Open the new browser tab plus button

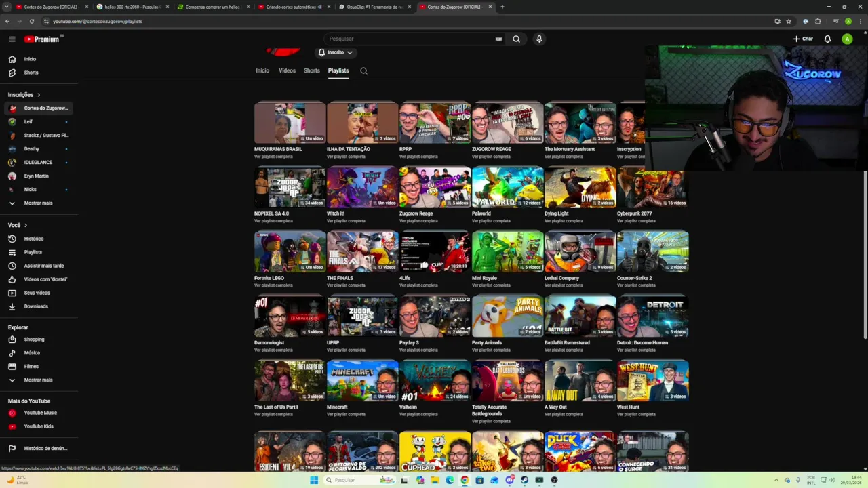pos(502,7)
